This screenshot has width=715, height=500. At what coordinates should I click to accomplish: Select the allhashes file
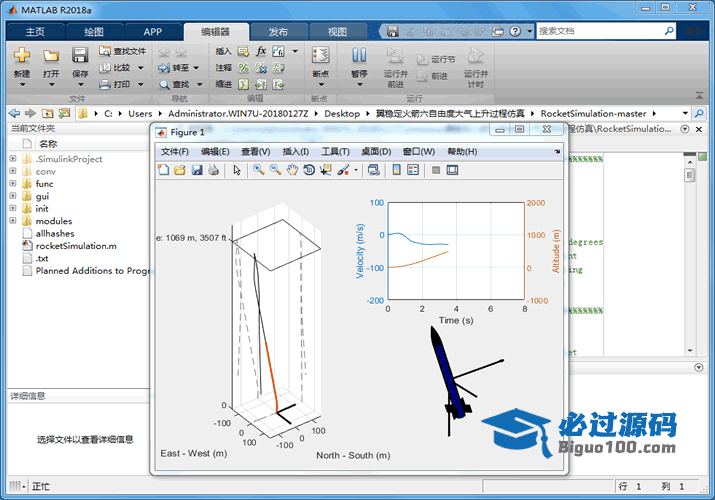pyautogui.click(x=55, y=233)
